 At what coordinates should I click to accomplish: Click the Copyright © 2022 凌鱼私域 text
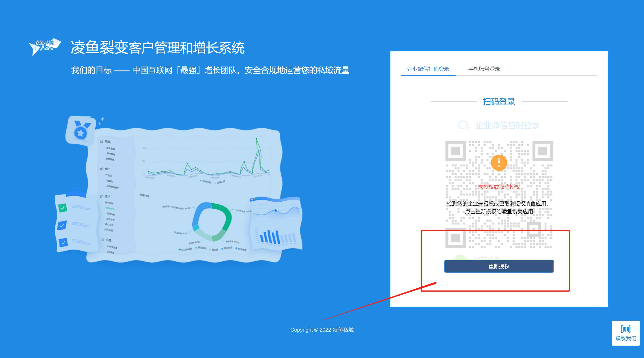tap(322, 330)
